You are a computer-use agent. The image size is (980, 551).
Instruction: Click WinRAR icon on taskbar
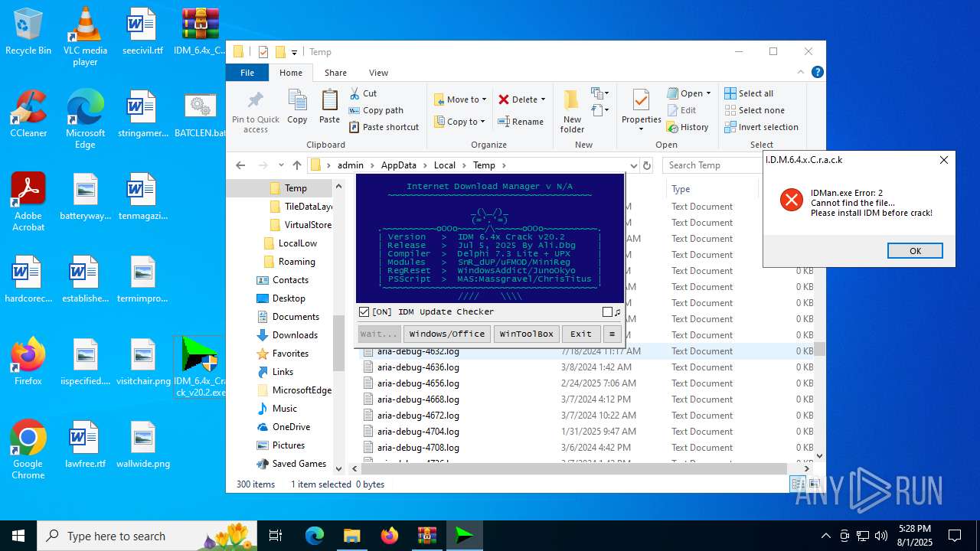tap(426, 536)
